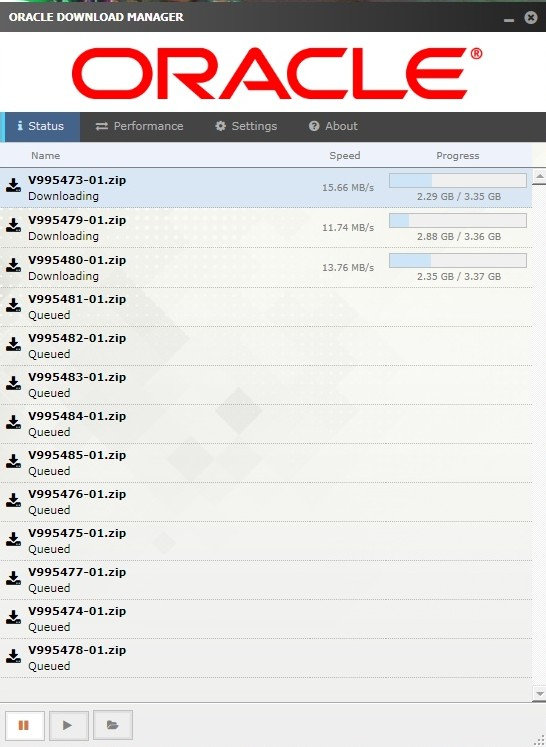
Task: Click download icon beside V995483-01.zip
Action: pos(13,383)
